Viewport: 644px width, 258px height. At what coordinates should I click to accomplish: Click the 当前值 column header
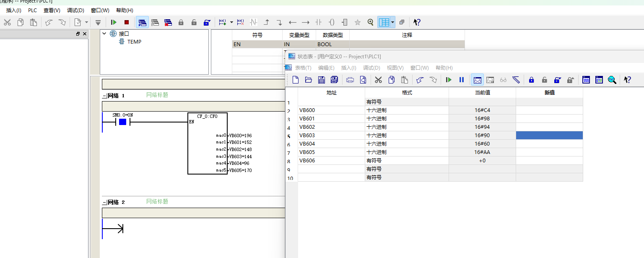(482, 93)
